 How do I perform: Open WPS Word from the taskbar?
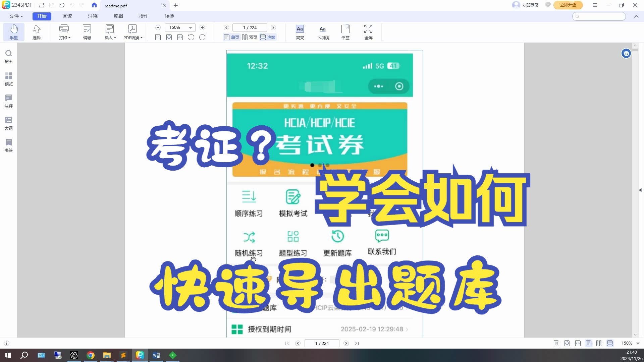(156, 355)
